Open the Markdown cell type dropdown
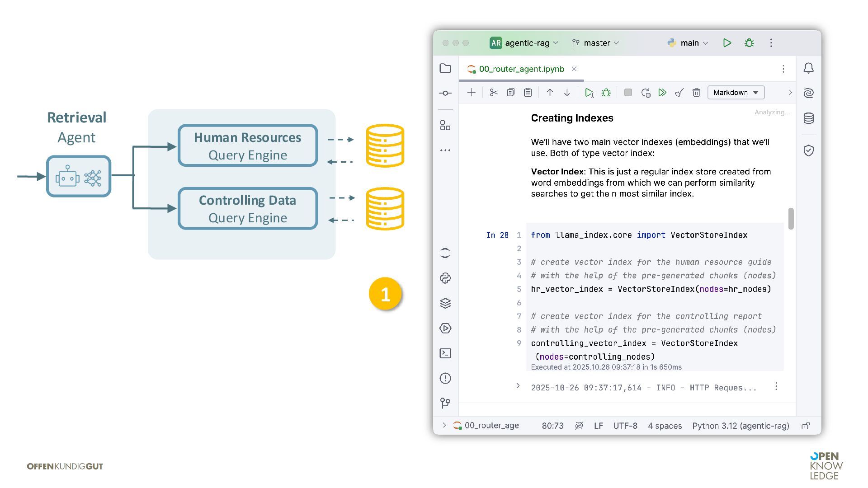 pyautogui.click(x=736, y=93)
